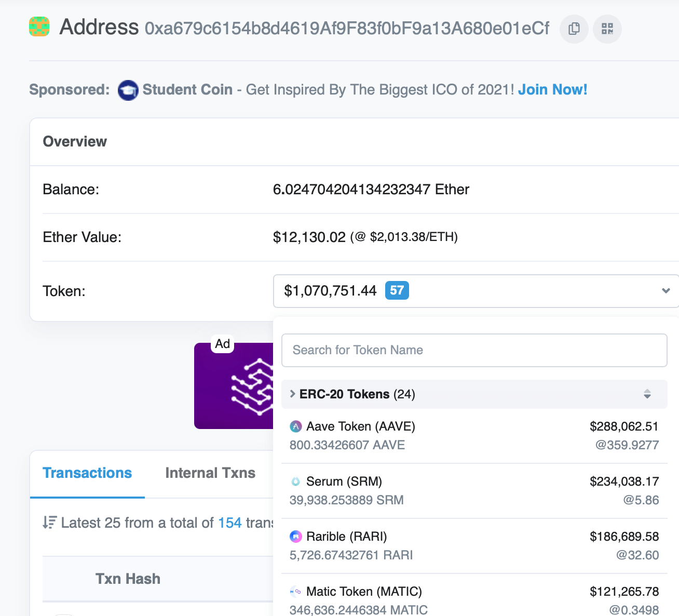Click the Overview card heading
This screenshot has width=679, height=616.
(x=75, y=141)
